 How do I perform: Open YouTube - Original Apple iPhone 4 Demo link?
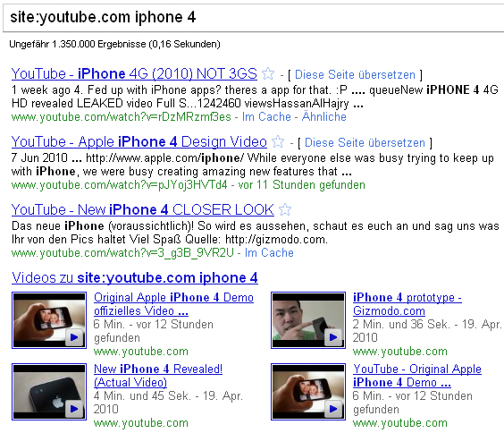[x=417, y=376]
